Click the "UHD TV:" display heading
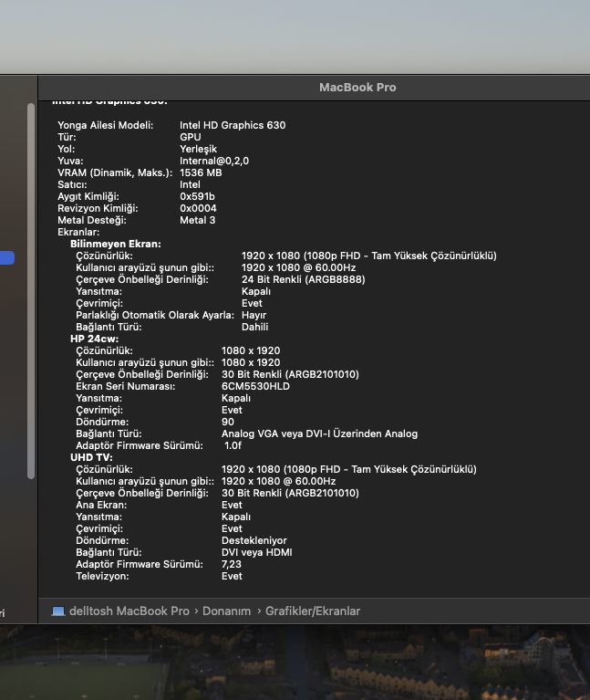The width and height of the screenshot is (590, 700). click(x=91, y=457)
